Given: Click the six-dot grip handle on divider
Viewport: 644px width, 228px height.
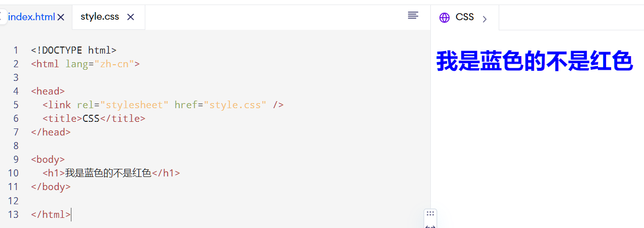Looking at the screenshot, I should pyautogui.click(x=430, y=214).
